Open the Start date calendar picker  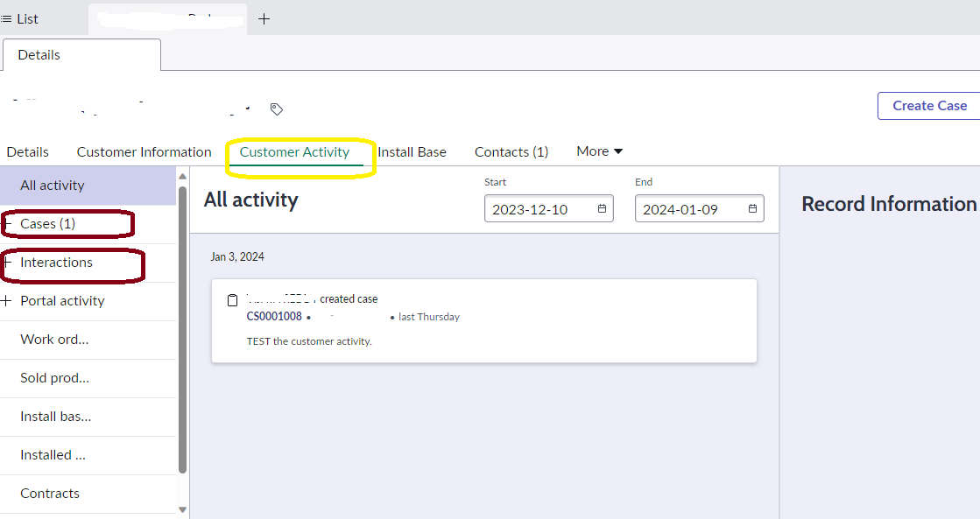pyautogui.click(x=601, y=208)
